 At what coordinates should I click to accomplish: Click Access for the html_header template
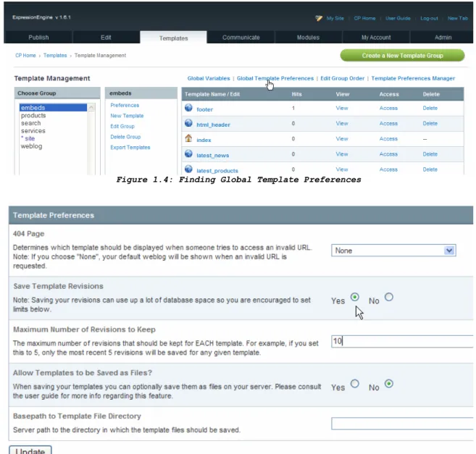point(388,124)
